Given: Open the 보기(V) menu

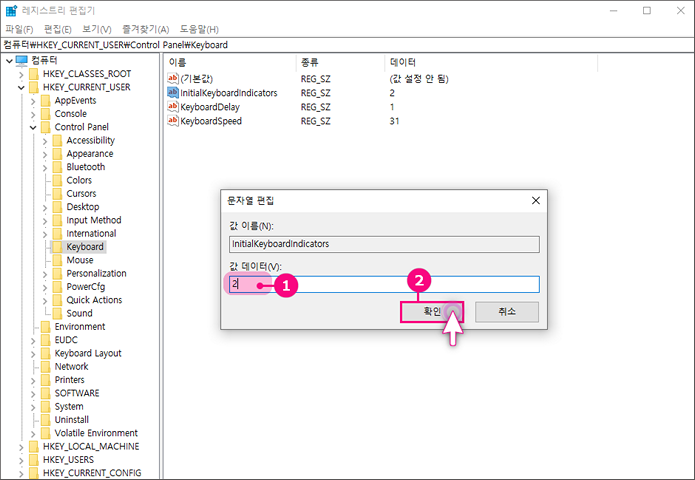Looking at the screenshot, I should click(x=97, y=29).
